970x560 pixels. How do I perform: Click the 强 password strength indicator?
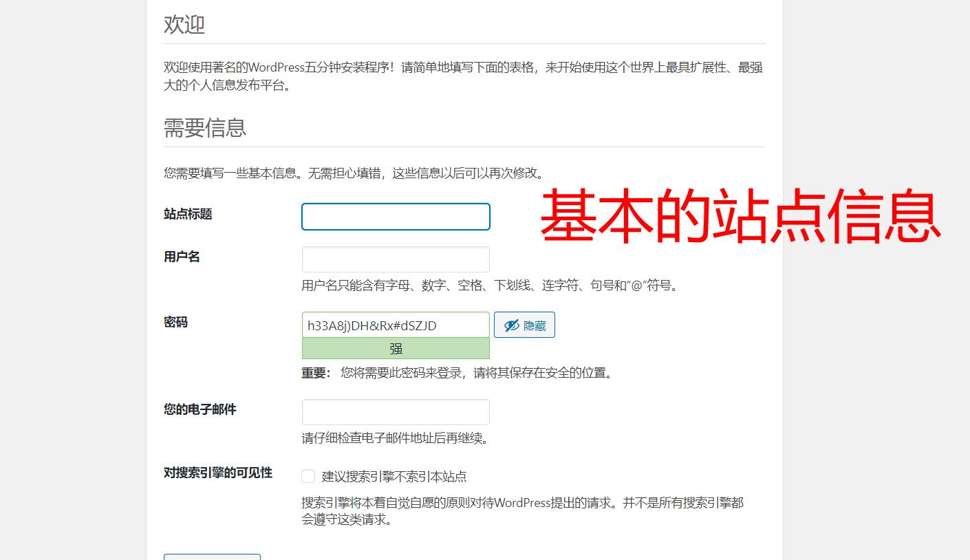[396, 349]
